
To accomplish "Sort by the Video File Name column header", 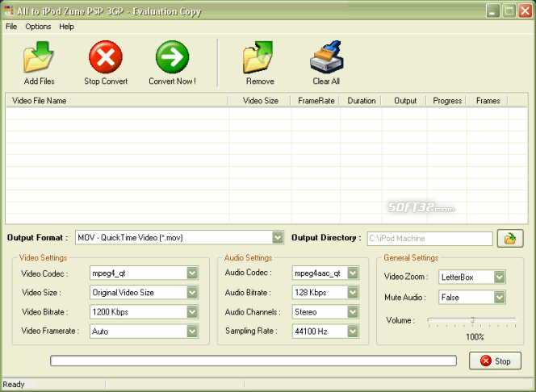I will (x=117, y=101).
